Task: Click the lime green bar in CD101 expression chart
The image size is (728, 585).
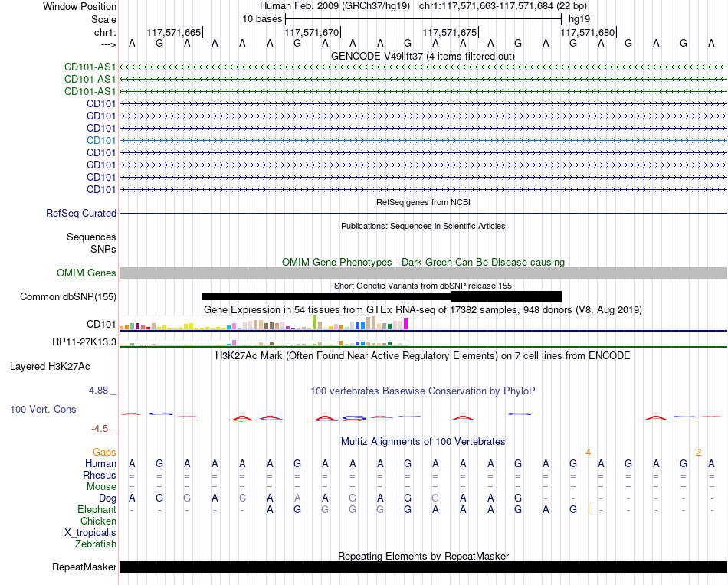Action: [315, 322]
